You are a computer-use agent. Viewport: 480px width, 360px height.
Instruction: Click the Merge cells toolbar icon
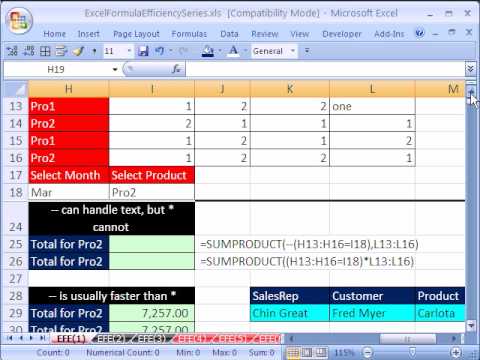[x=61, y=51]
